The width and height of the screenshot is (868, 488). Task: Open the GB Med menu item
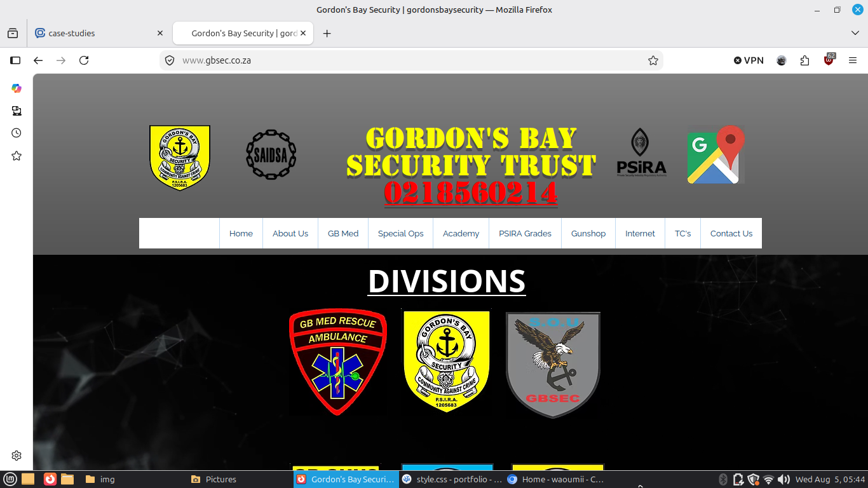point(343,233)
